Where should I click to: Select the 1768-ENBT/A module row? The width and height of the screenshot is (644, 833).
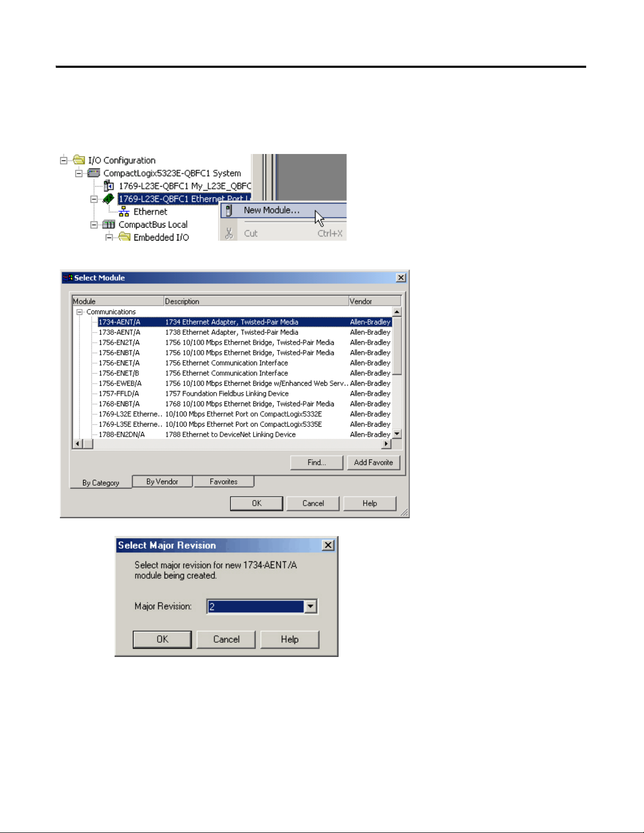click(x=244, y=404)
